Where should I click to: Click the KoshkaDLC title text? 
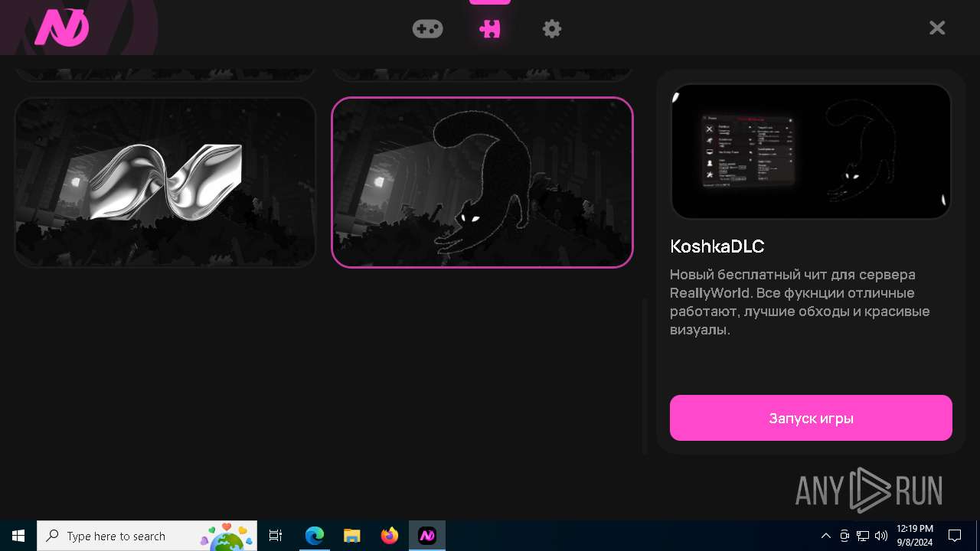(717, 246)
